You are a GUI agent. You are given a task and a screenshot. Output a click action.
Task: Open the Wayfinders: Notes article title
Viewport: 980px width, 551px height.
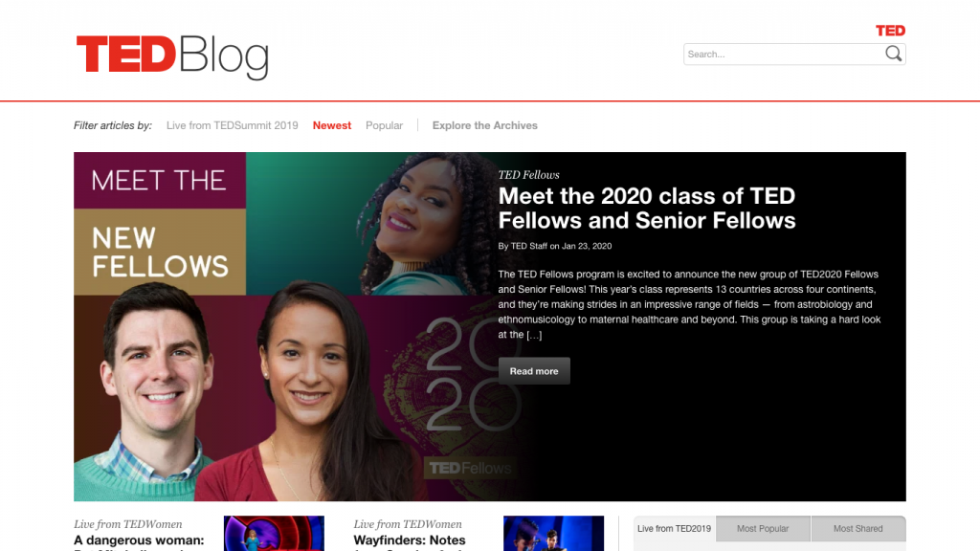point(410,541)
